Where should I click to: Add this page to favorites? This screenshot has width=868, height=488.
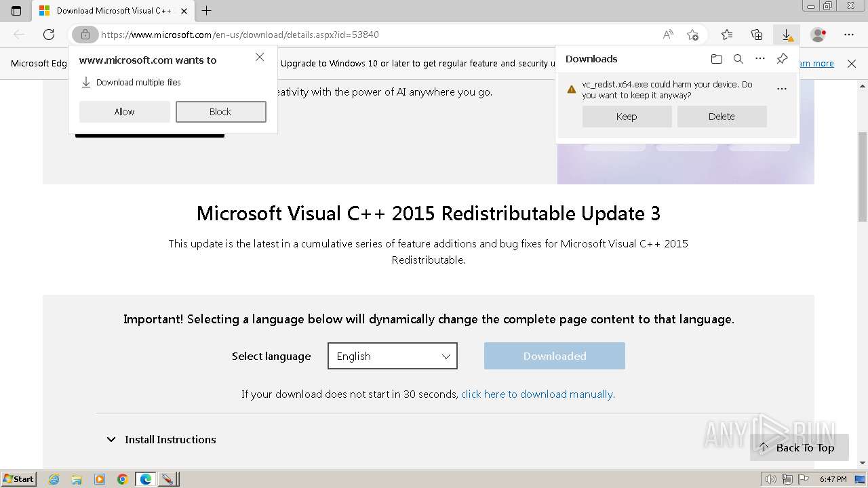(692, 35)
